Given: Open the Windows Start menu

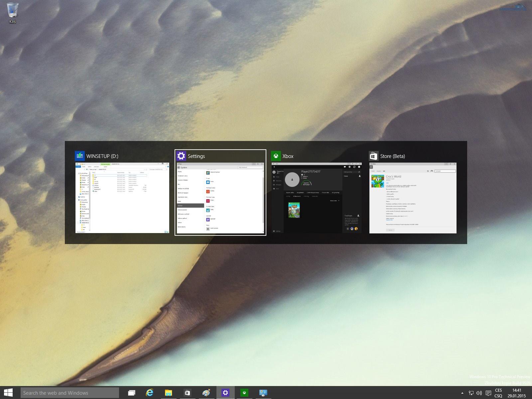Looking at the screenshot, I should tap(8, 393).
